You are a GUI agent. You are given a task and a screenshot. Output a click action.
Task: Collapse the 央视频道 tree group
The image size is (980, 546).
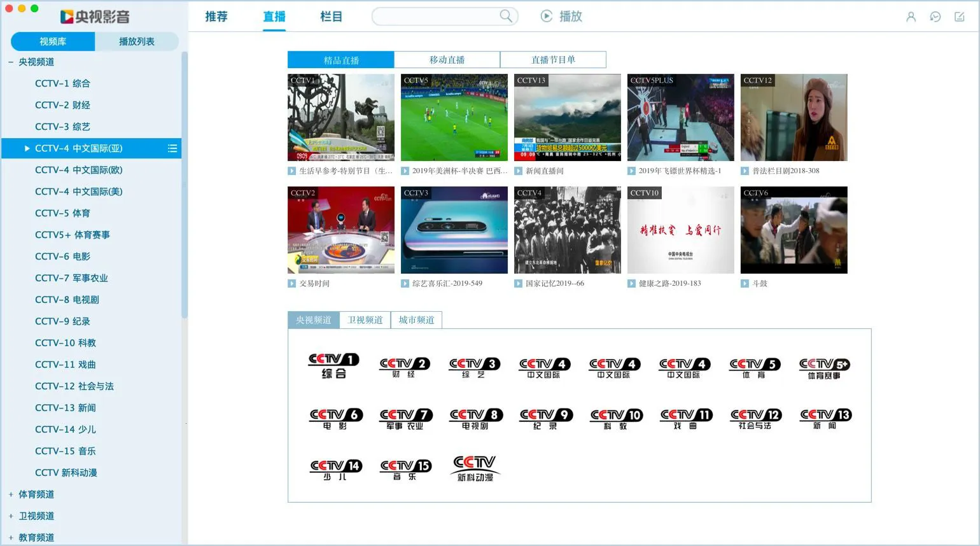[11, 62]
